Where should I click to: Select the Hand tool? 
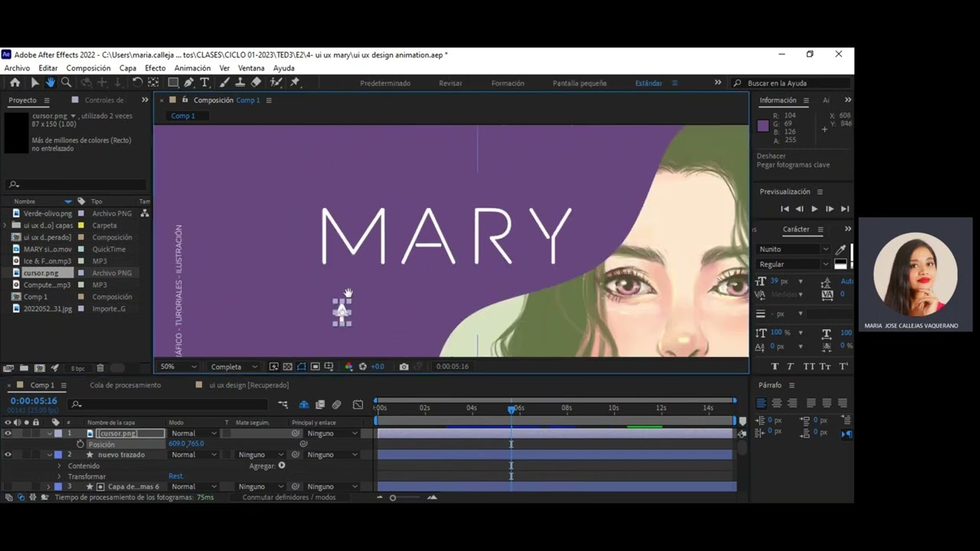[51, 83]
